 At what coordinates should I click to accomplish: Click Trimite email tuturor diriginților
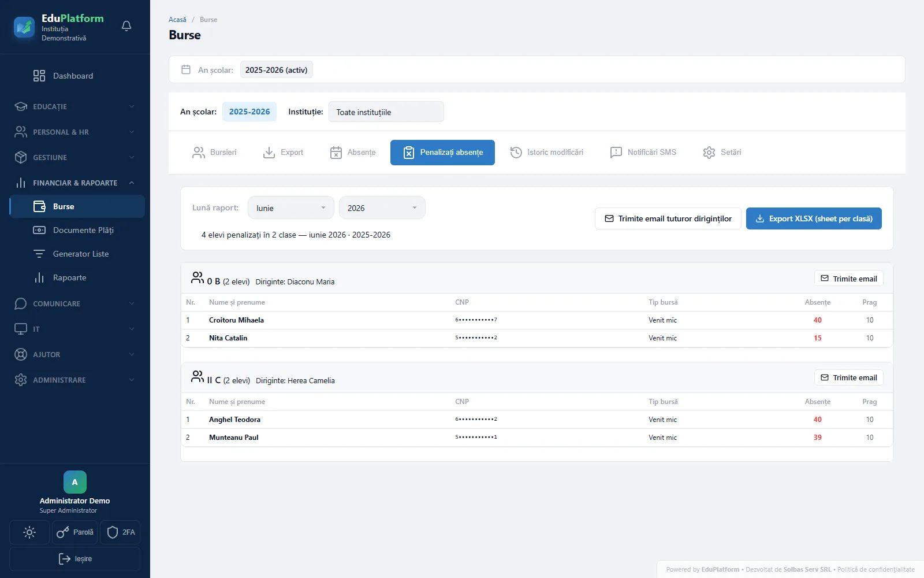[668, 218]
